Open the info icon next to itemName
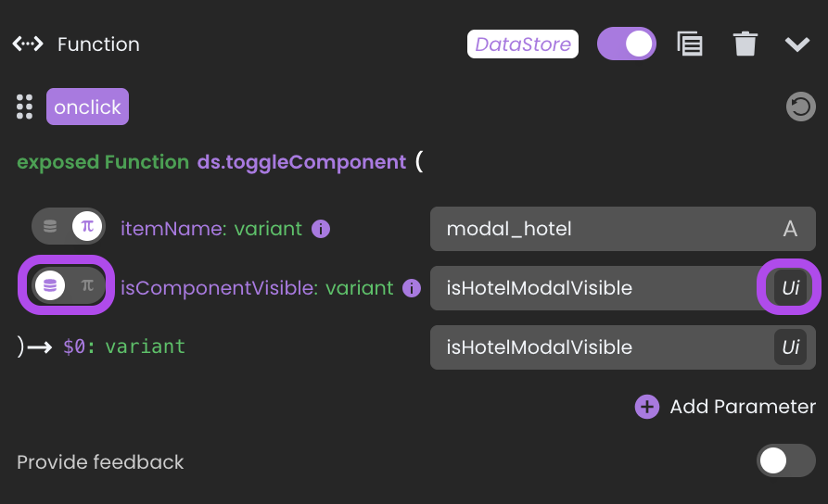 point(321,229)
